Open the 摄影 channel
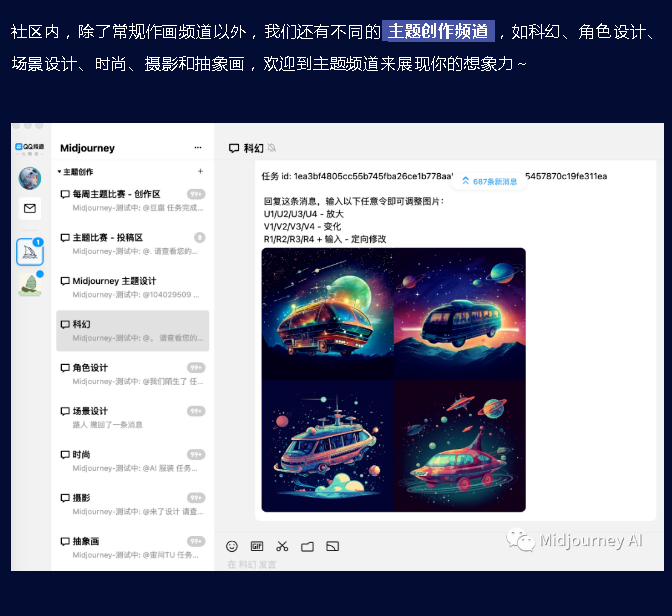 coord(132,504)
